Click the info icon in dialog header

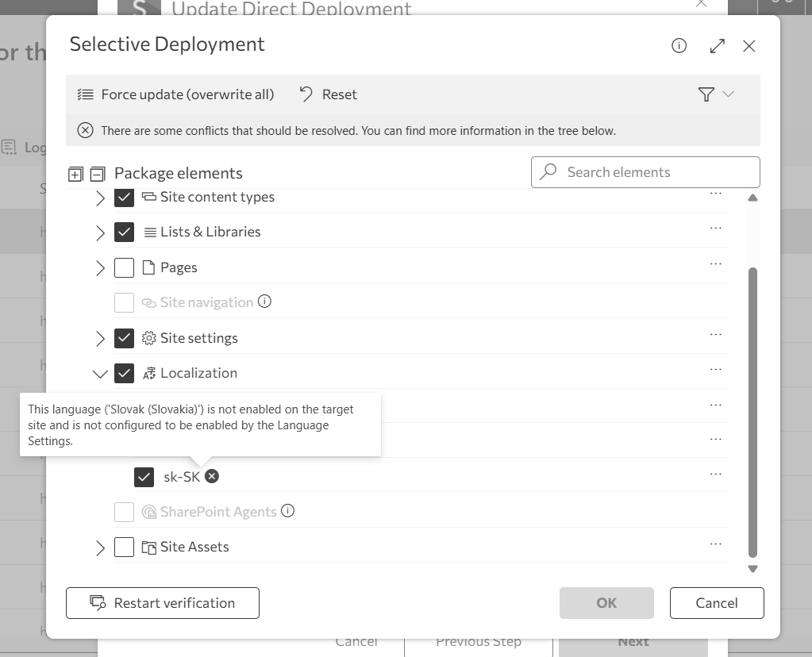[679, 46]
